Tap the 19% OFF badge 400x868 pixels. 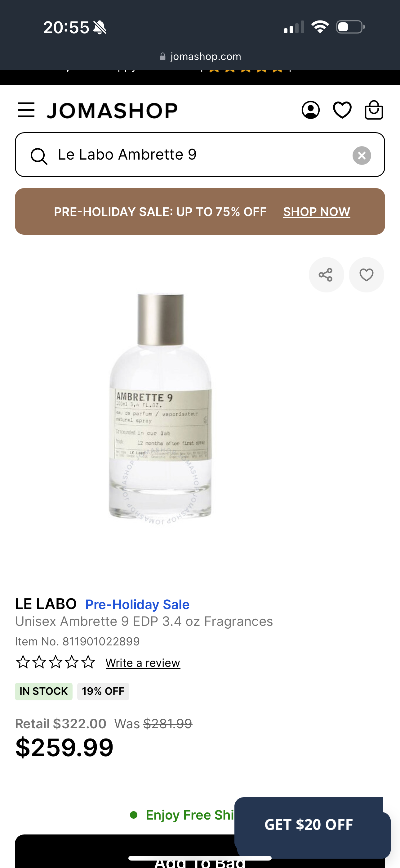pyautogui.click(x=103, y=691)
